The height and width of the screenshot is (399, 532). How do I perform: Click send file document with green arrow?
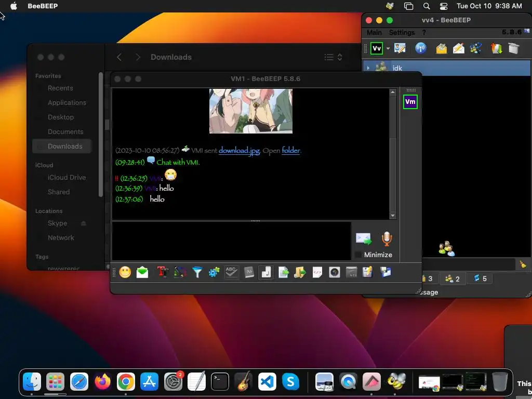[x=283, y=272]
